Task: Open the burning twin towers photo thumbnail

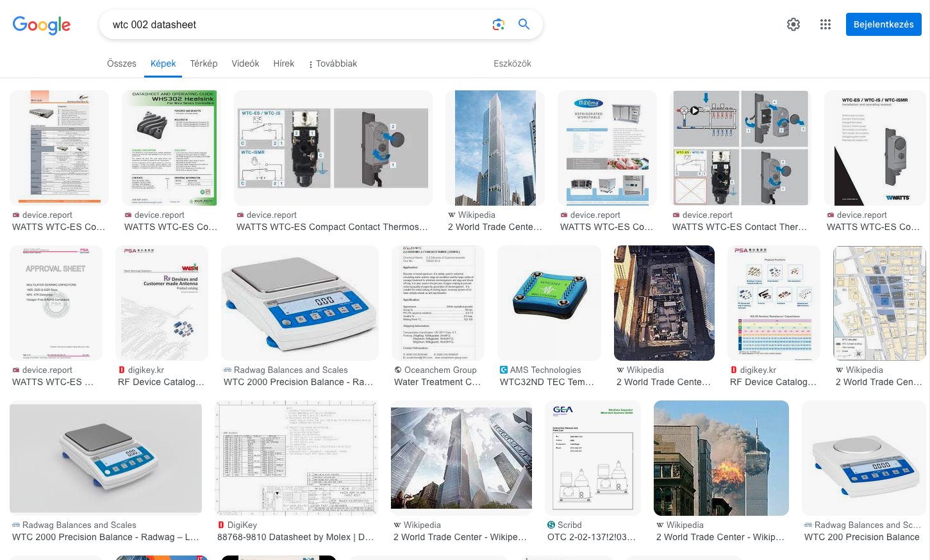Action: pos(721,458)
